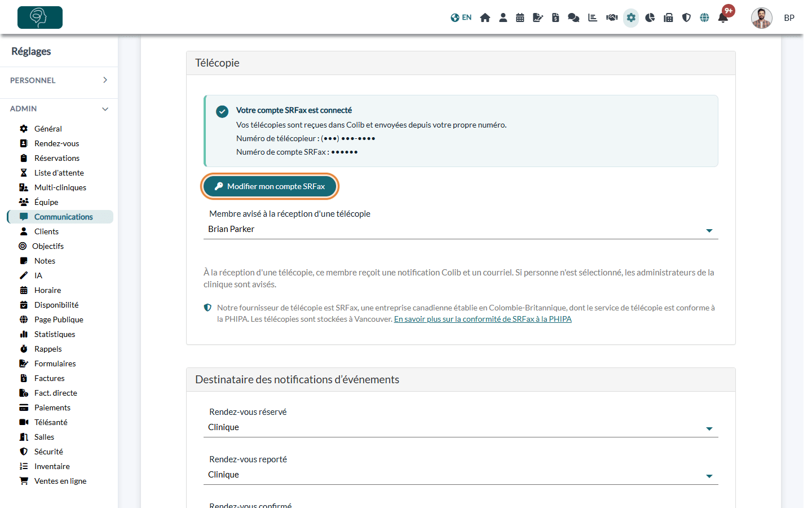Viewport: 812px width, 508px height.
Task: Open Page Publique settings
Action: click(59, 319)
